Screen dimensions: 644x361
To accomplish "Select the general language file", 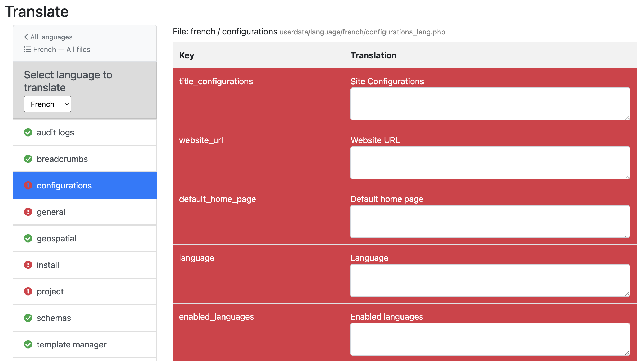I will 51,212.
